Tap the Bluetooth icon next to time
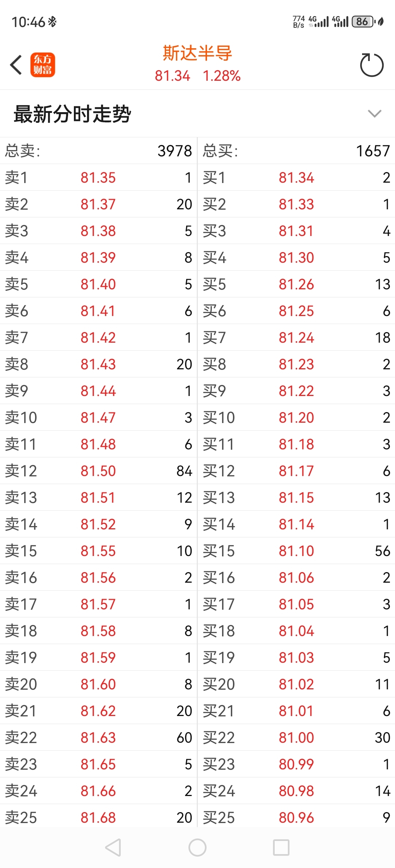This screenshot has width=395, height=868. [x=52, y=22]
